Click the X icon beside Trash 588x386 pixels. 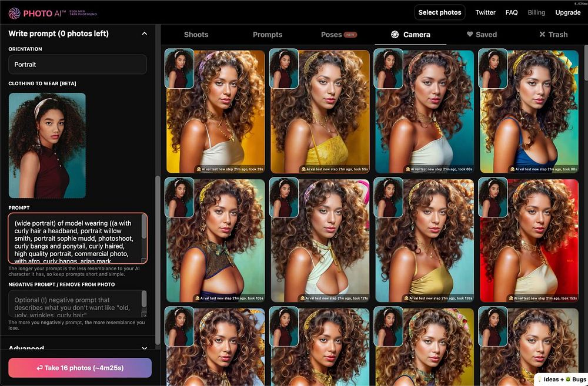[x=542, y=35]
